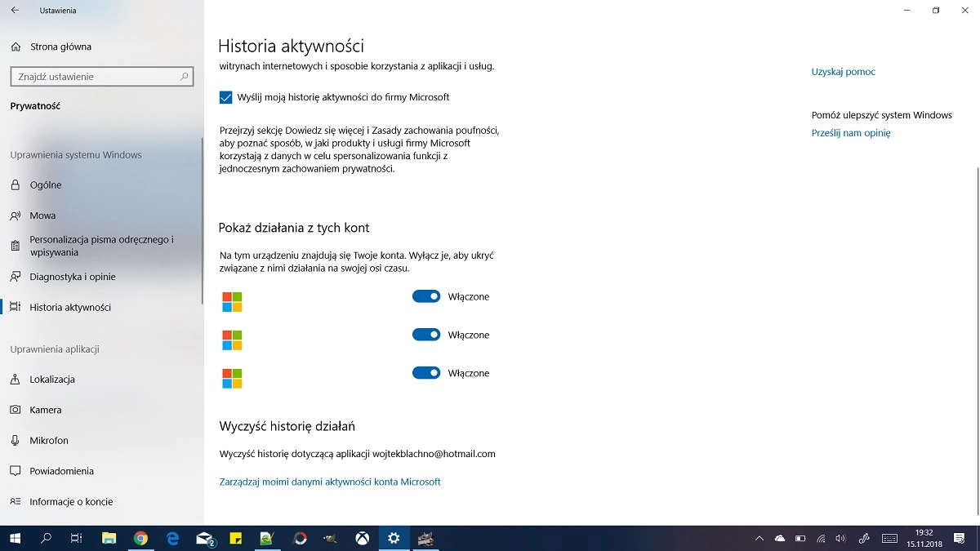980x551 pixels.
Task: Select Mowa in the privacy sidebar
Action: coord(42,216)
